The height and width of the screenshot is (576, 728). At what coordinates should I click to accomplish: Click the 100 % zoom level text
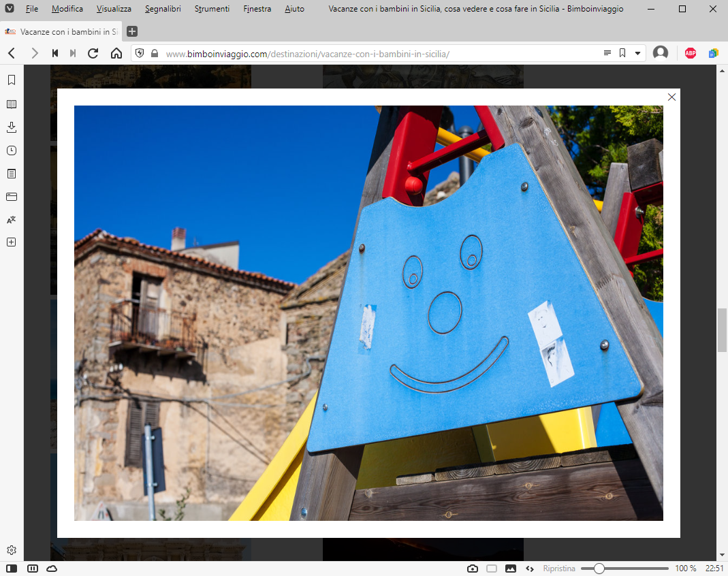pos(685,569)
